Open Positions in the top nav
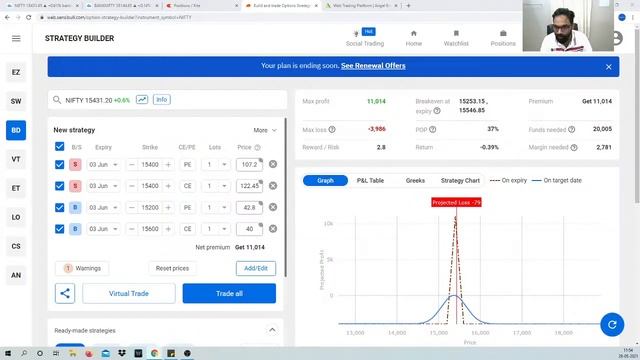This screenshot has height=360, width=640. click(503, 38)
